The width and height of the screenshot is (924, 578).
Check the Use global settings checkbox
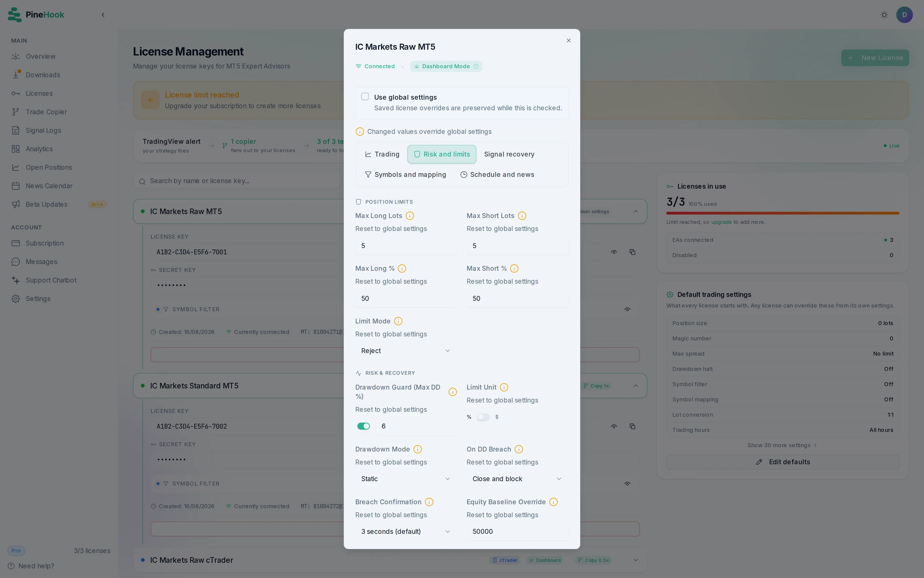point(365,97)
